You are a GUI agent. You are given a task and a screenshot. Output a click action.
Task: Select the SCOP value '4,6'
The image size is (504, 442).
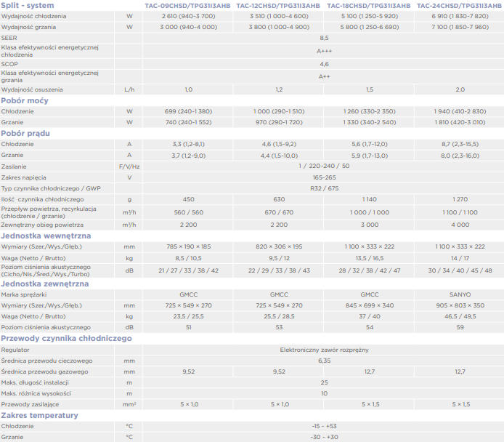(x=324, y=64)
